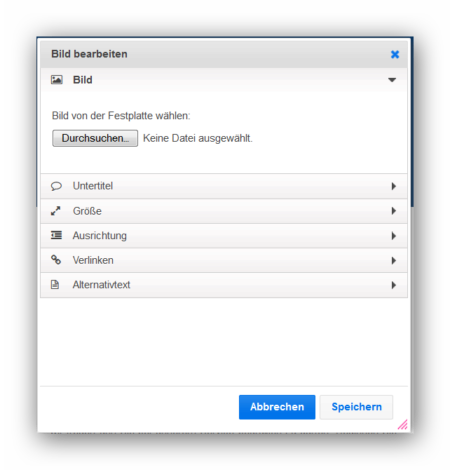Viewport: 450px width, 470px height.
Task: Expand the Alternativtext section arrow
Action: [x=394, y=285]
